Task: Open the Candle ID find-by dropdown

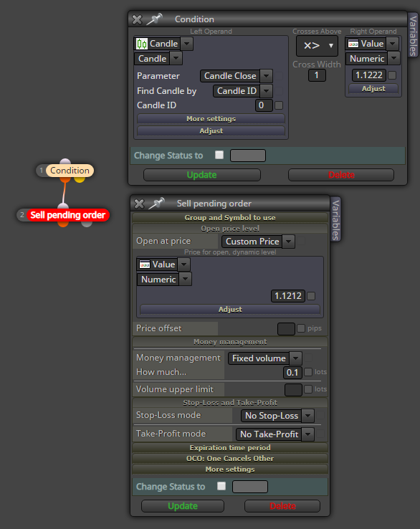Action: (x=266, y=91)
